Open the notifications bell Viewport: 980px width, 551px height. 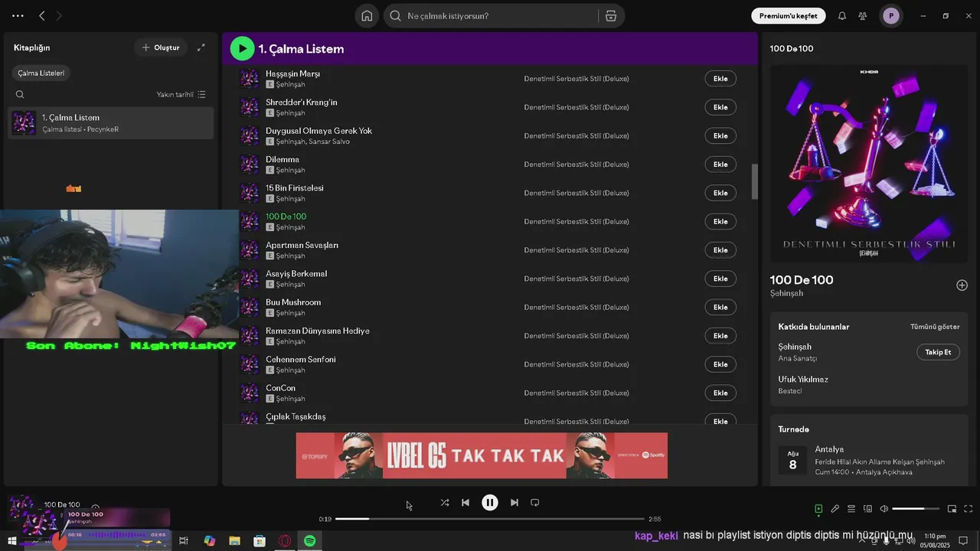[842, 16]
